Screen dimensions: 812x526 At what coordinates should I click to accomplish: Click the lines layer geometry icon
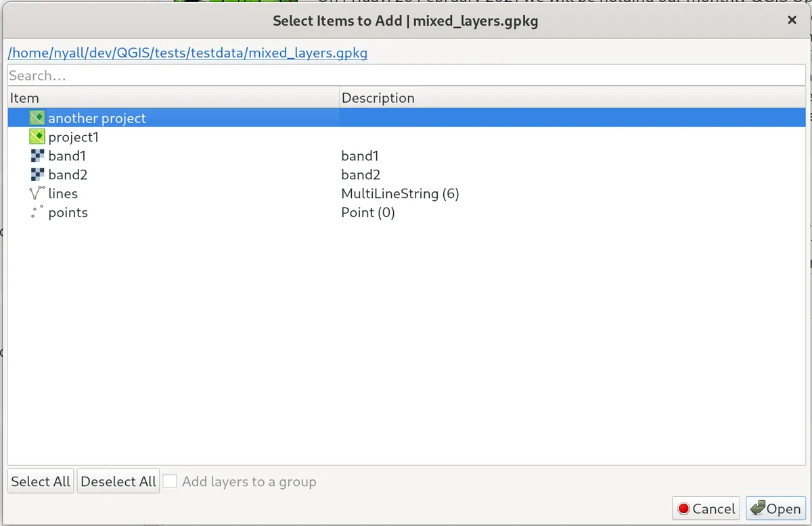click(x=37, y=194)
